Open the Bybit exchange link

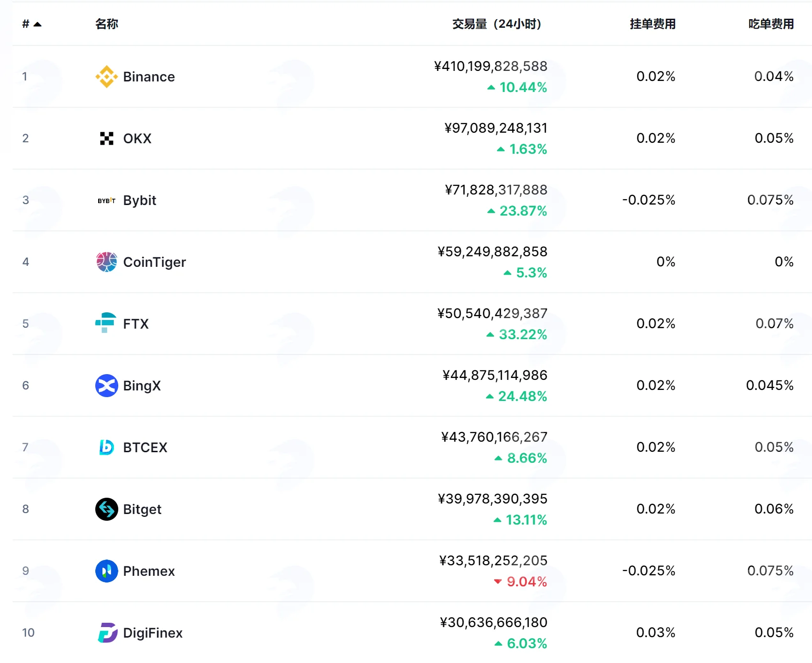[x=140, y=200]
